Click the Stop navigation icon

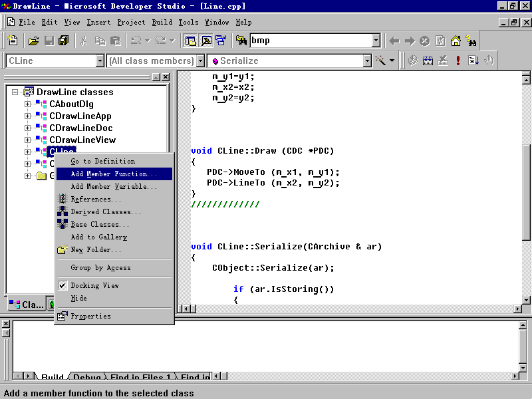pos(425,41)
